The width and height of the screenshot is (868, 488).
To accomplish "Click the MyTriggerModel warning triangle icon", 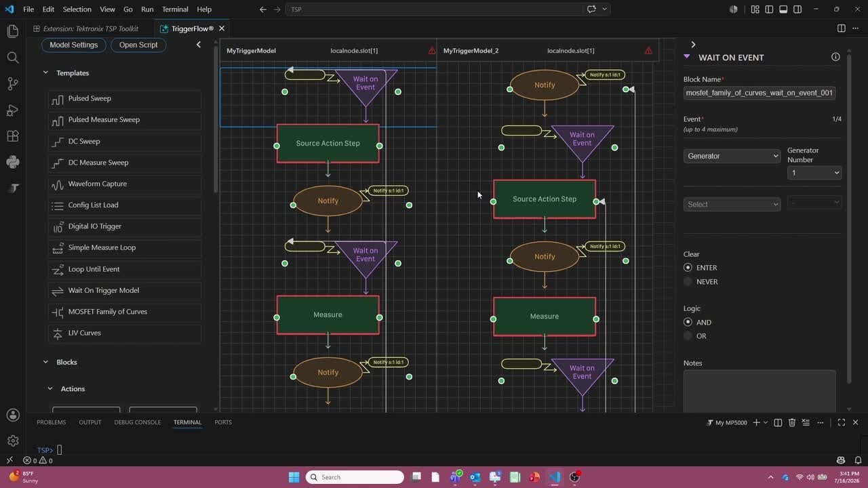I will coord(432,51).
